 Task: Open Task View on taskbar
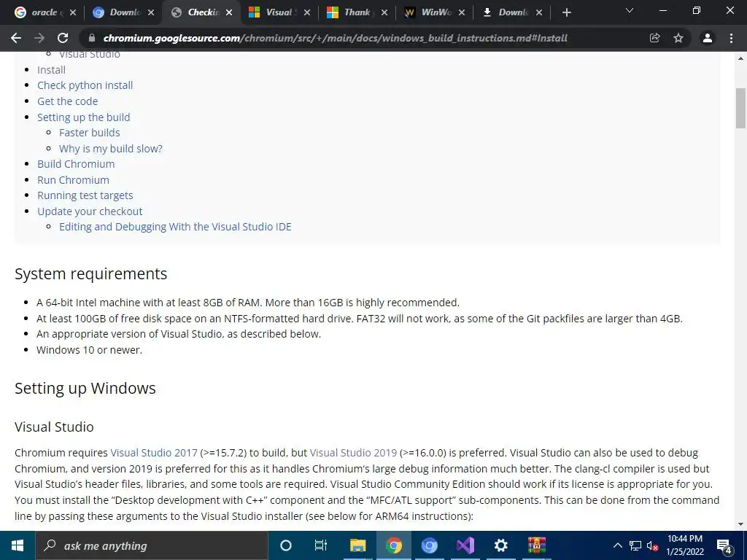321,545
